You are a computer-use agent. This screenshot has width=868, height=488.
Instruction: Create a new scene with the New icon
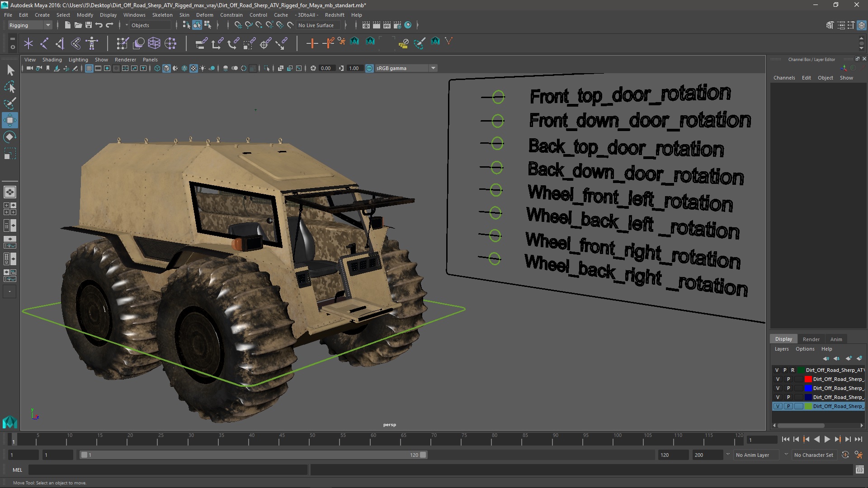coord(67,25)
